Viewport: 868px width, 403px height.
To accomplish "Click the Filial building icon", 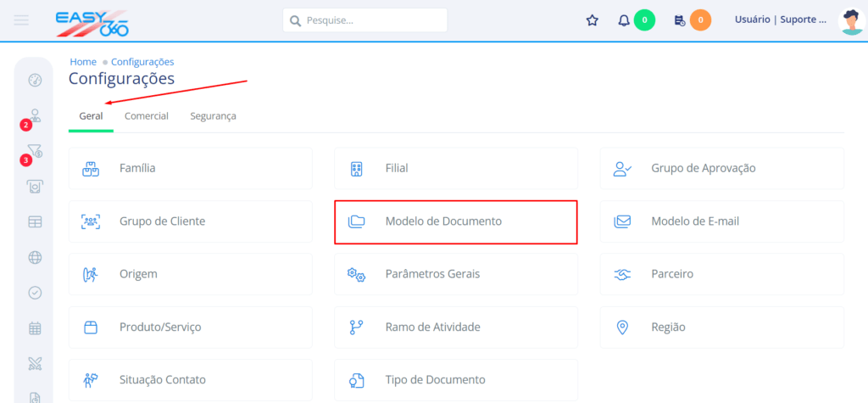I will (x=357, y=169).
